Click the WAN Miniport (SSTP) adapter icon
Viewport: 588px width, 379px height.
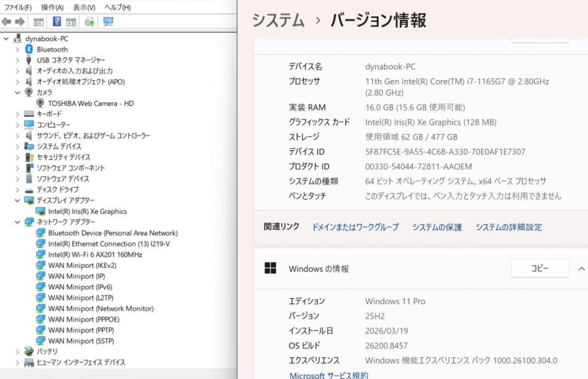click(x=41, y=341)
